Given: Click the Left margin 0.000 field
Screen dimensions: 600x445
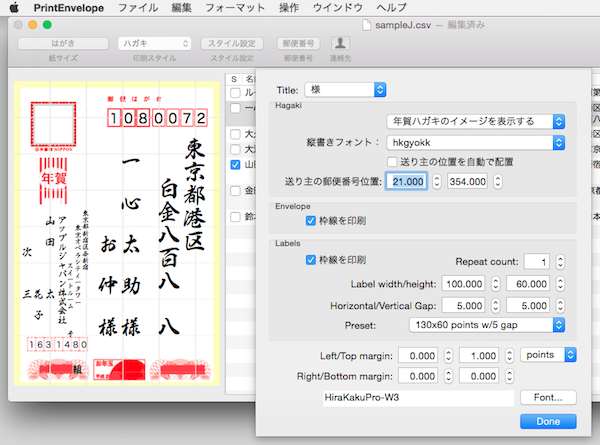Looking at the screenshot, I should click(x=418, y=356).
